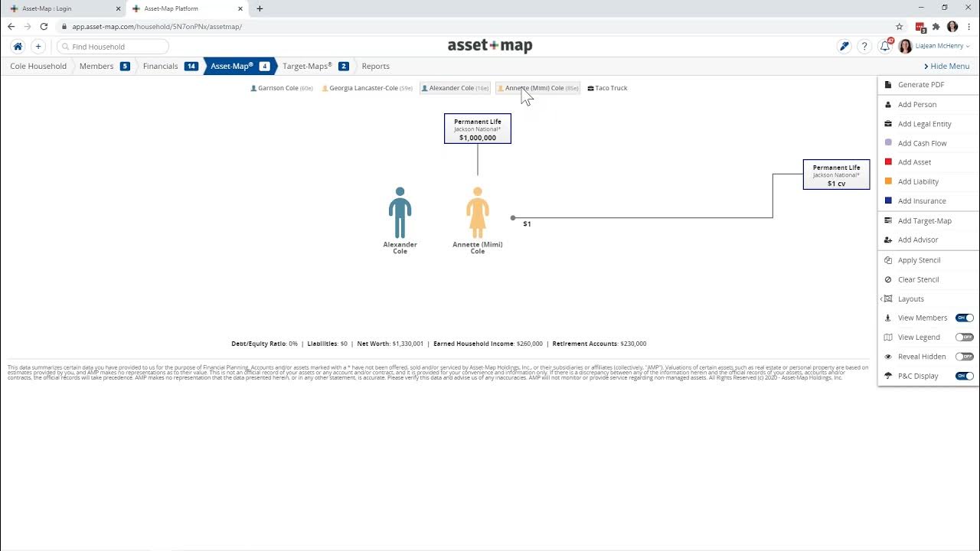
Task: Click the red Add Asset swatch
Action: 888,161
